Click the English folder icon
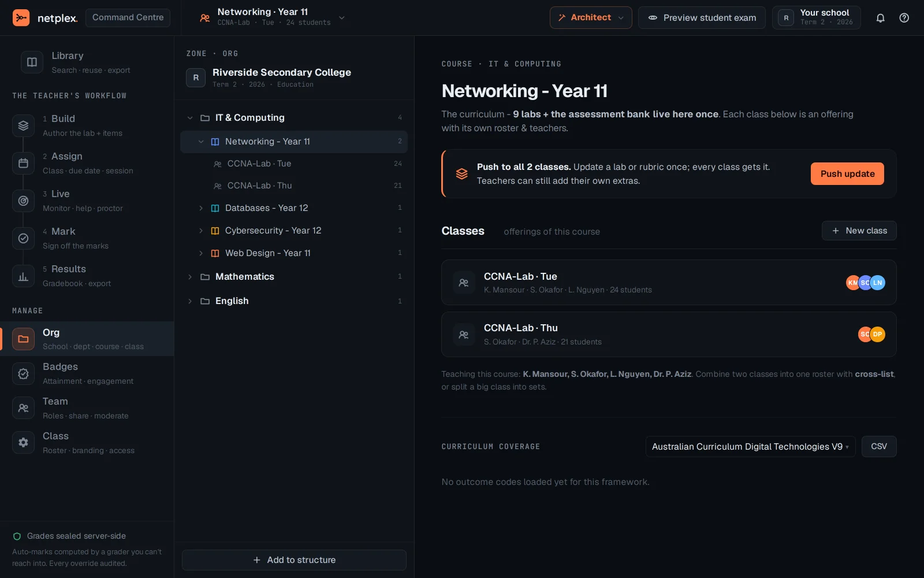924x578 pixels. click(205, 301)
